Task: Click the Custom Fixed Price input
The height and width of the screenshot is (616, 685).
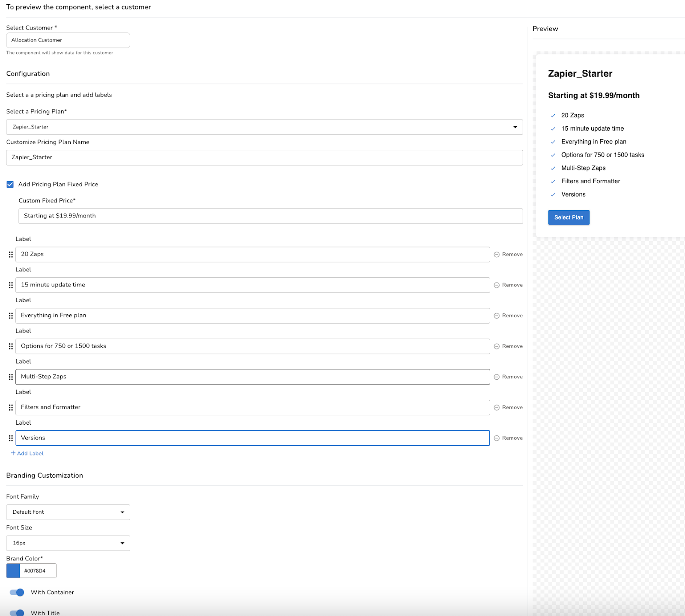Action: 271,216
